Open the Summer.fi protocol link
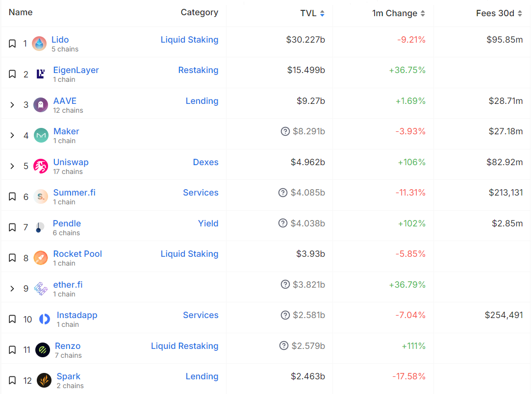This screenshot has width=532, height=394. click(74, 193)
